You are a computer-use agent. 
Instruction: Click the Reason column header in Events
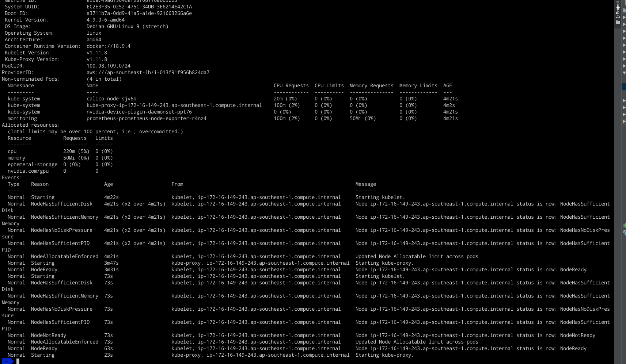[x=40, y=184]
